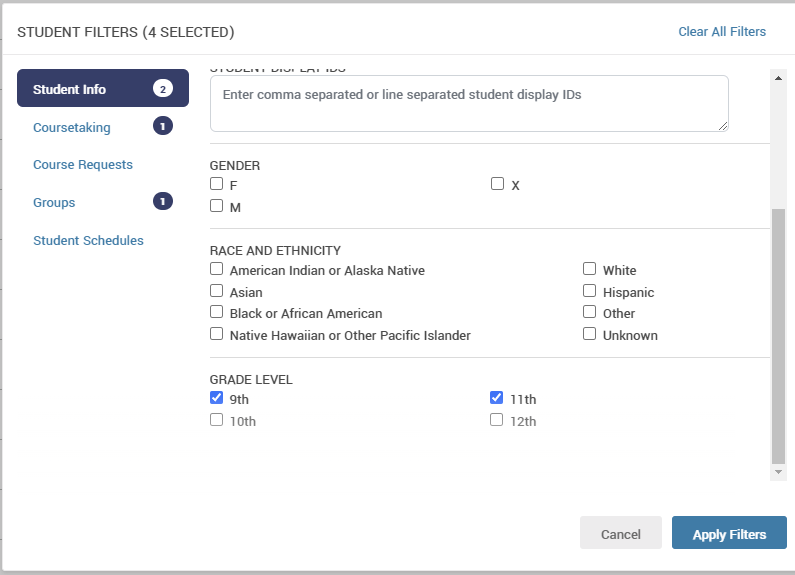Click Clear All Filters link
Screen dimensions: 795x575
pyautogui.click(x=722, y=32)
